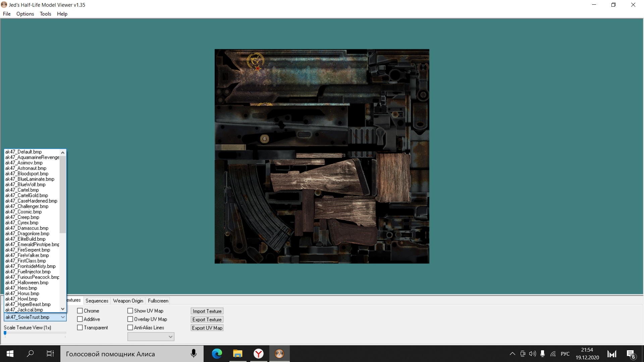The width and height of the screenshot is (644, 362).
Task: Select ak47_BlueWolf.bmp texture
Action: coord(32,184)
